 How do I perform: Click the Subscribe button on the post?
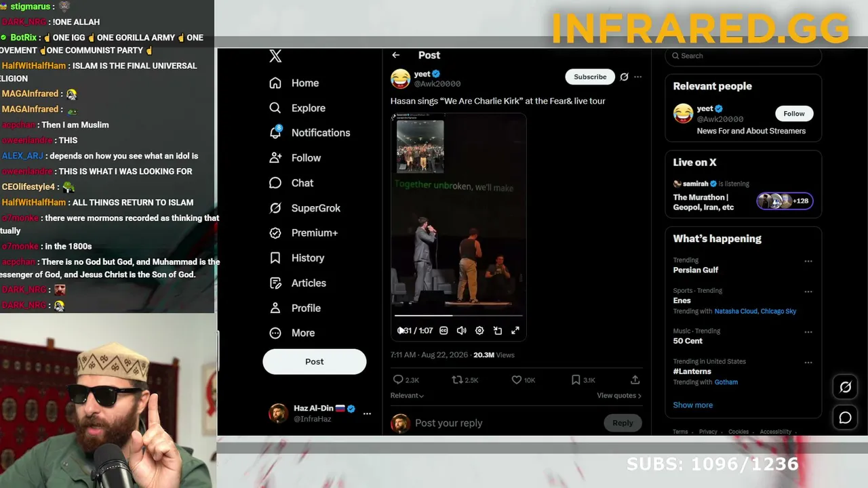(590, 77)
